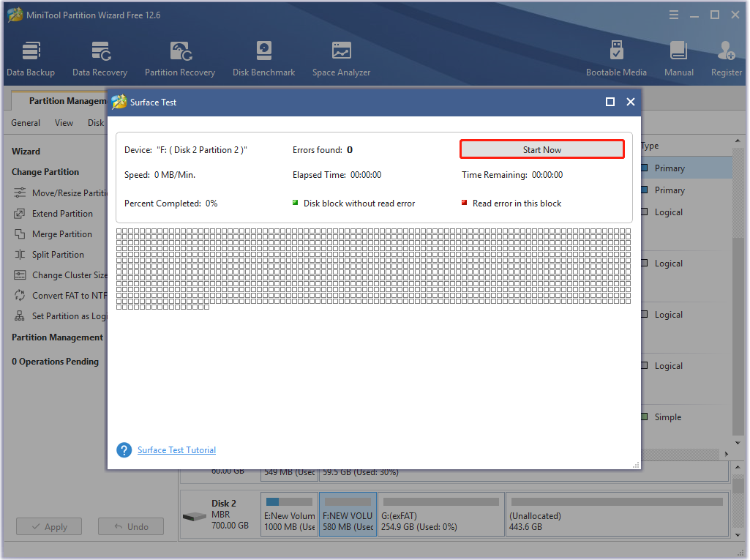Screen dimensions: 750x560
Task: Click the Extend Partition icon
Action: [20, 214]
